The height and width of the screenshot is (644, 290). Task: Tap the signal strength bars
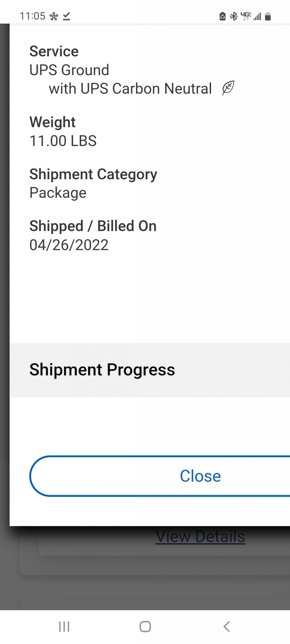coord(257,16)
